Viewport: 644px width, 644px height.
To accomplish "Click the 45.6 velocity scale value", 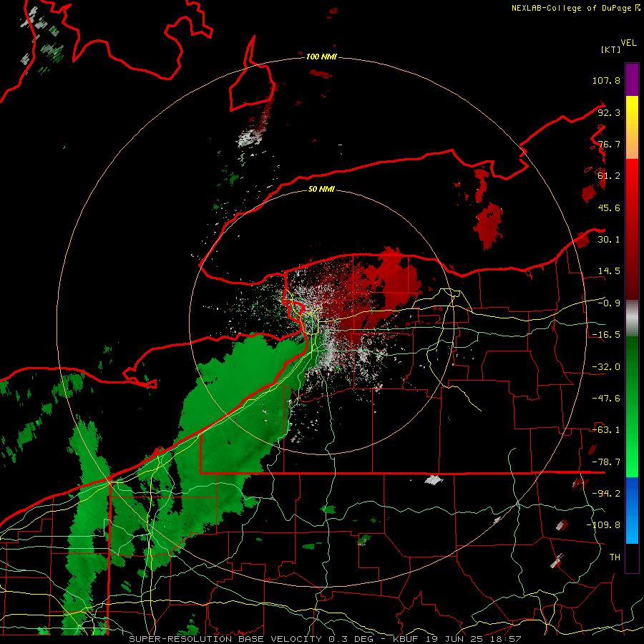I will 609,208.
